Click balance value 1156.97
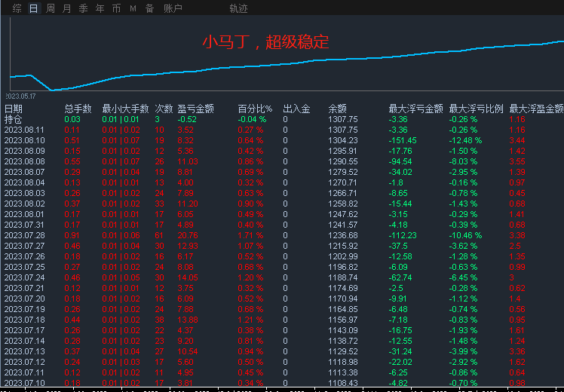Image resolution: width=564 pixels, height=392 pixels. [343, 320]
